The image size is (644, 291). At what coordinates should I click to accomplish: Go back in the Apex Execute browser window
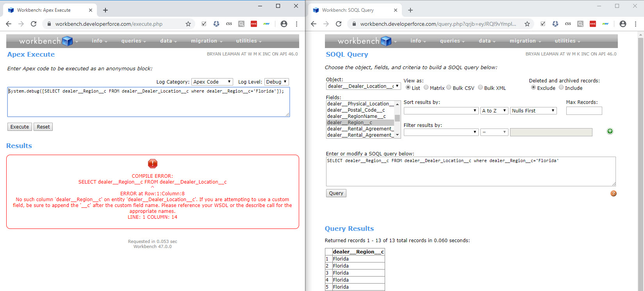9,24
